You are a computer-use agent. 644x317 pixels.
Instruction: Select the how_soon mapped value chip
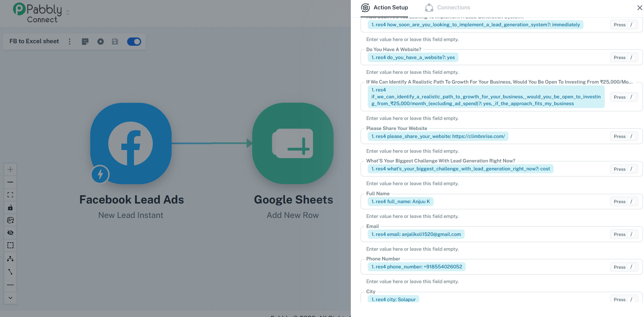point(475,25)
